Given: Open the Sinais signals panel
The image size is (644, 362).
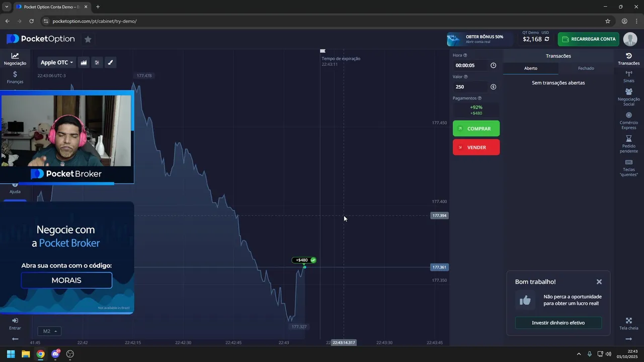Looking at the screenshot, I should coord(628,77).
